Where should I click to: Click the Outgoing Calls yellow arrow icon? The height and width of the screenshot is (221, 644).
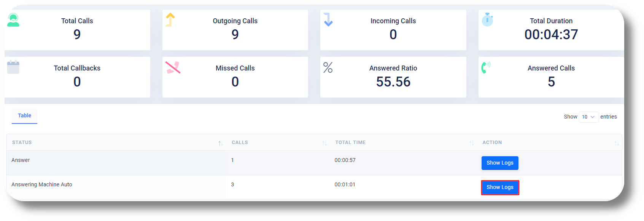[x=170, y=20]
